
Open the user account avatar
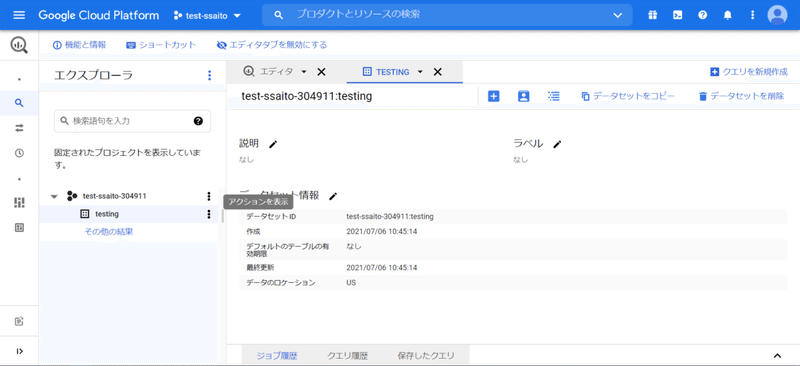[x=777, y=15]
